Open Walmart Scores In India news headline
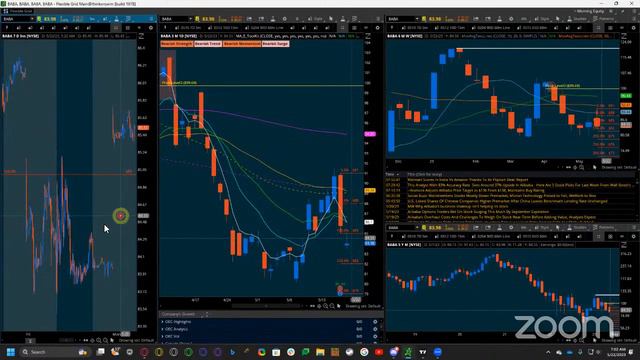Image resolution: width=640 pixels, height=360 pixels. (x=468, y=180)
